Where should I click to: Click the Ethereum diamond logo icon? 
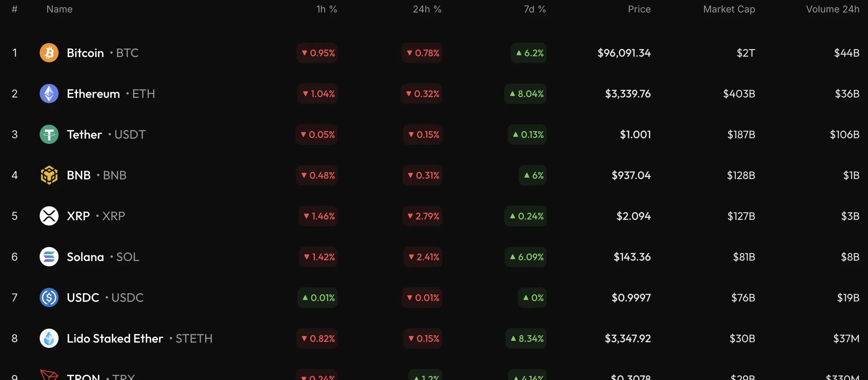coord(49,94)
